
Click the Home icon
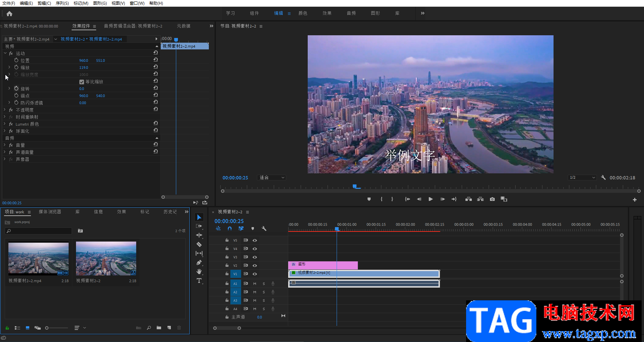tap(9, 14)
